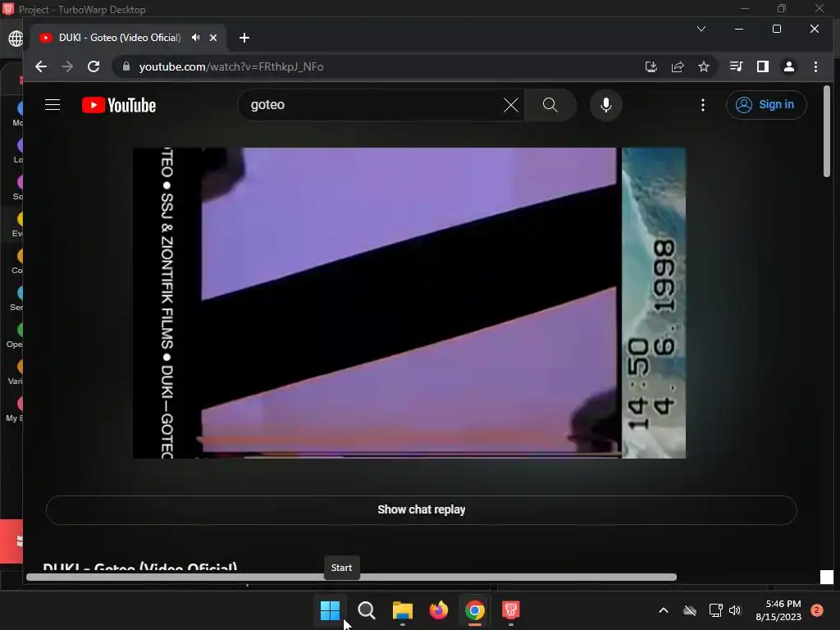Viewport: 840px width, 630px height.
Task: Open YouTube settings three-dot menu
Action: (703, 105)
